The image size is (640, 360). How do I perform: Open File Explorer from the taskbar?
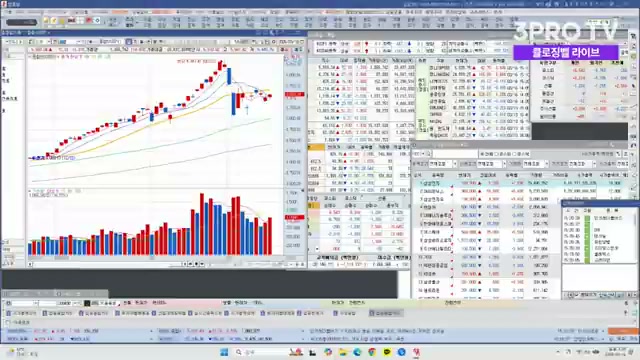[343, 352]
